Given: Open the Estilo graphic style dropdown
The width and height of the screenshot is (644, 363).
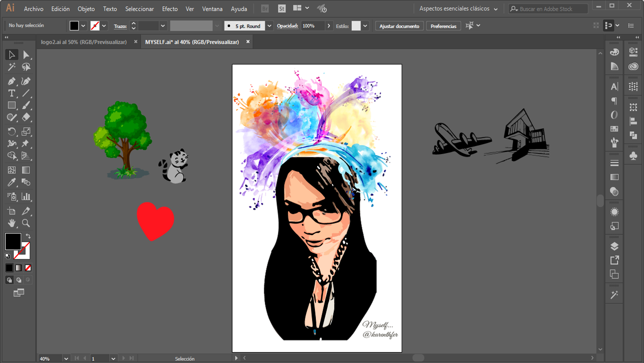Looking at the screenshot, I should (x=366, y=26).
